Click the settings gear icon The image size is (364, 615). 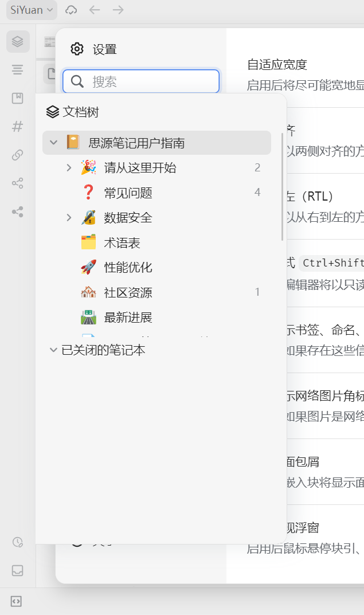pyautogui.click(x=77, y=49)
